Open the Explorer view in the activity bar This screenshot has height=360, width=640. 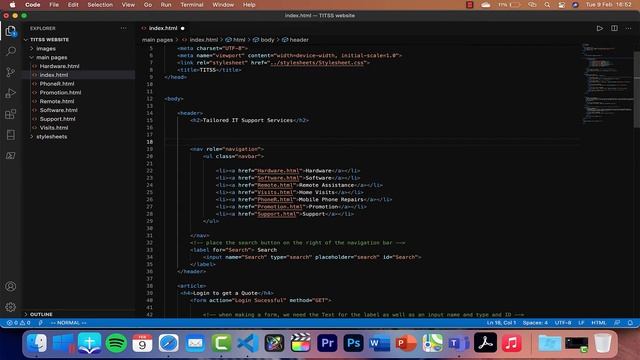click(11, 31)
